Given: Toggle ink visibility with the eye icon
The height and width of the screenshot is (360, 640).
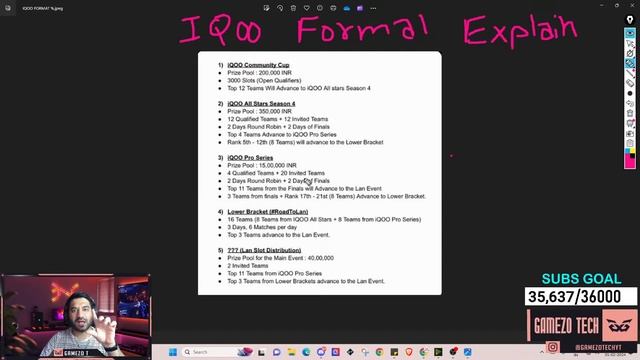Looking at the screenshot, I should (630, 33).
